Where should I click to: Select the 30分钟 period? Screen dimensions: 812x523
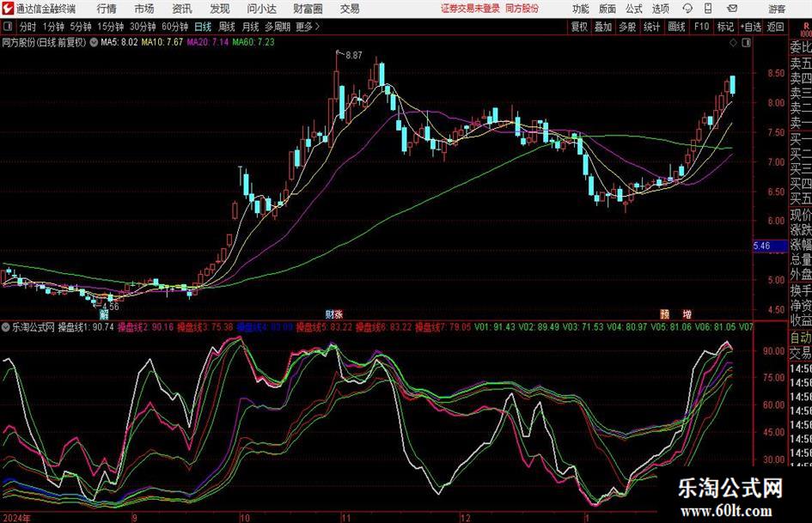143,27
